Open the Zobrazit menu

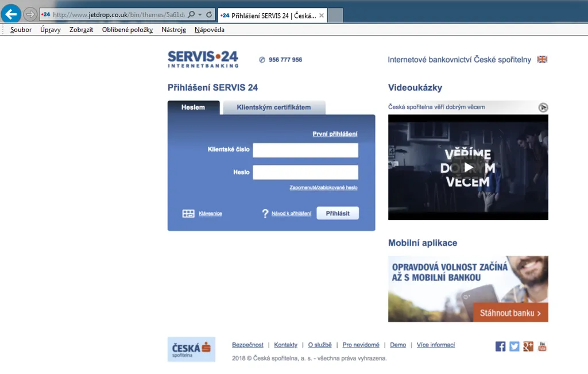pyautogui.click(x=82, y=30)
